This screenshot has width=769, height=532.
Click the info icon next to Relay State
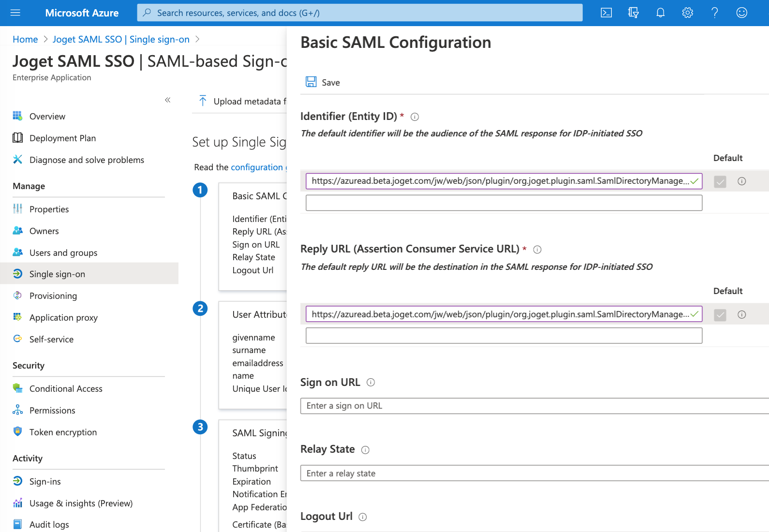365,450
